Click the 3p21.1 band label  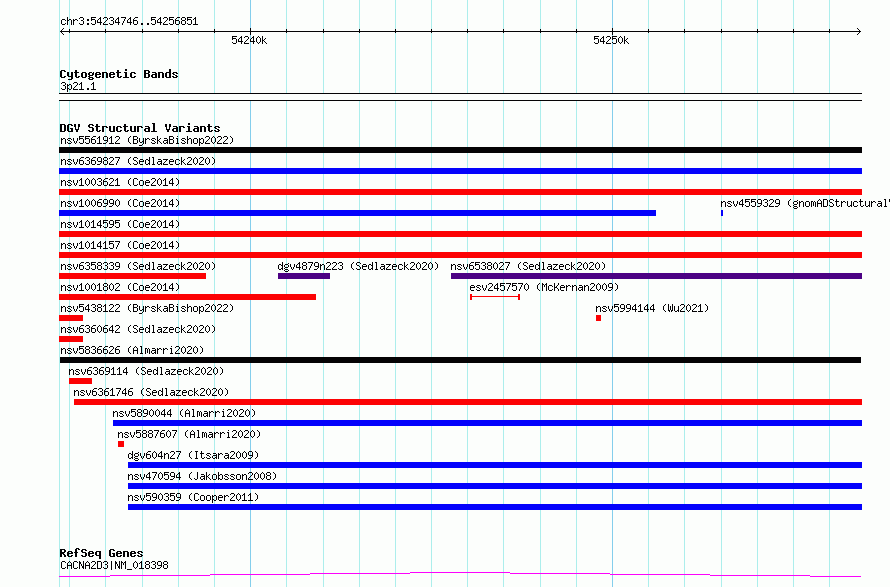[78, 86]
